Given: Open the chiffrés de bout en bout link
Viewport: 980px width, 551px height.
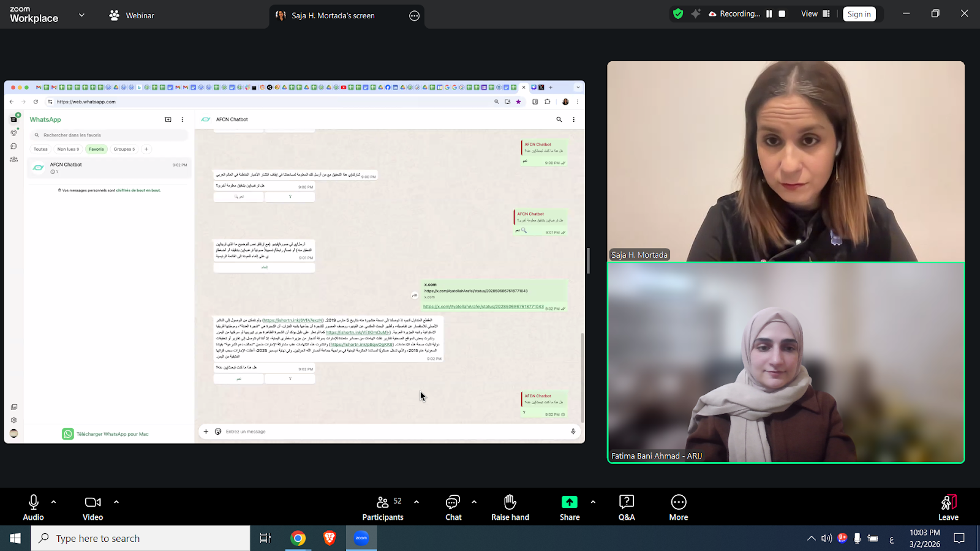Looking at the screenshot, I should 138,190.
